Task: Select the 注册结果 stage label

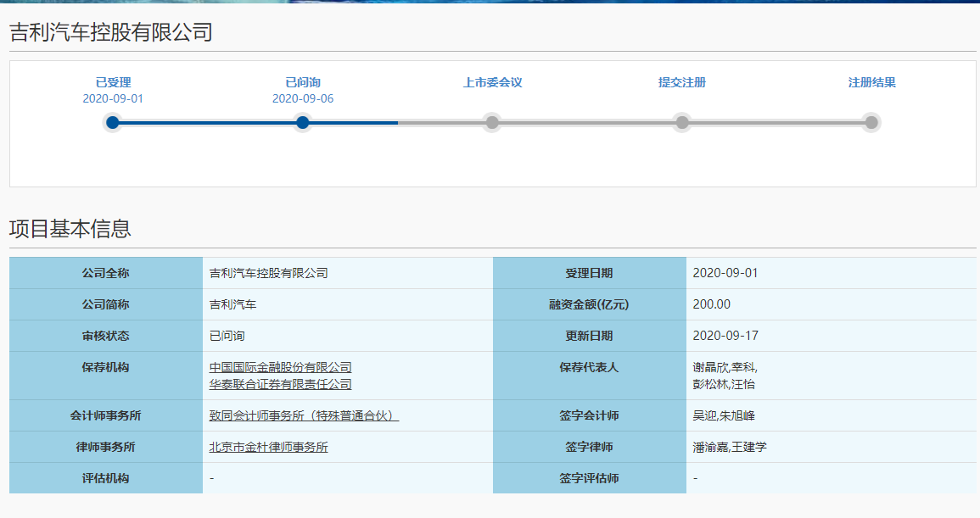Action: (x=871, y=83)
